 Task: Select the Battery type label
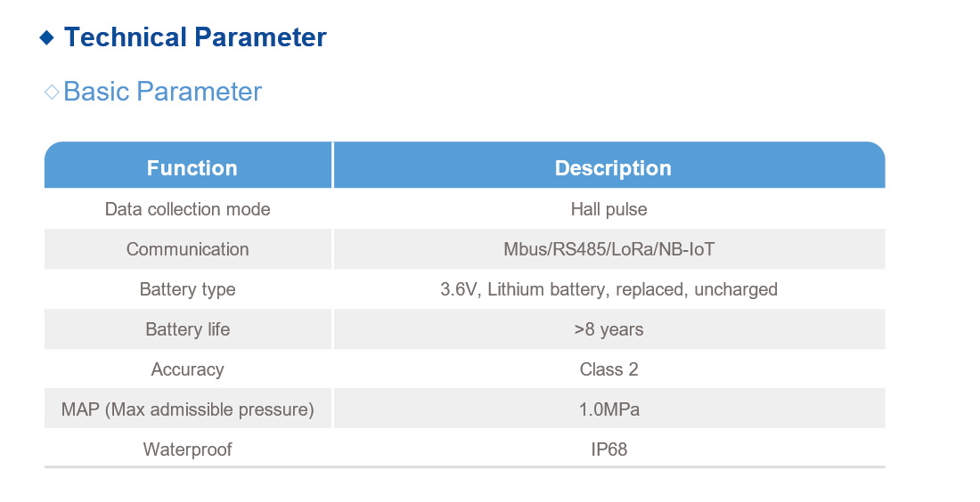click(187, 289)
